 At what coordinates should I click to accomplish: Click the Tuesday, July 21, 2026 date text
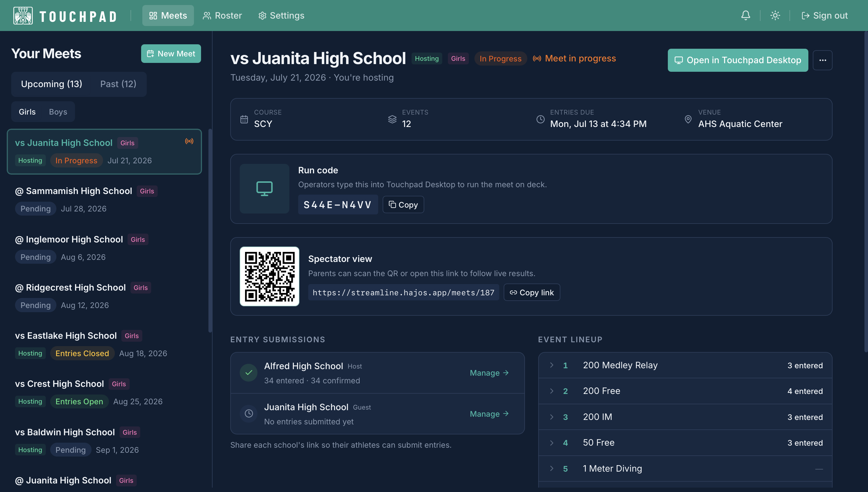point(278,77)
